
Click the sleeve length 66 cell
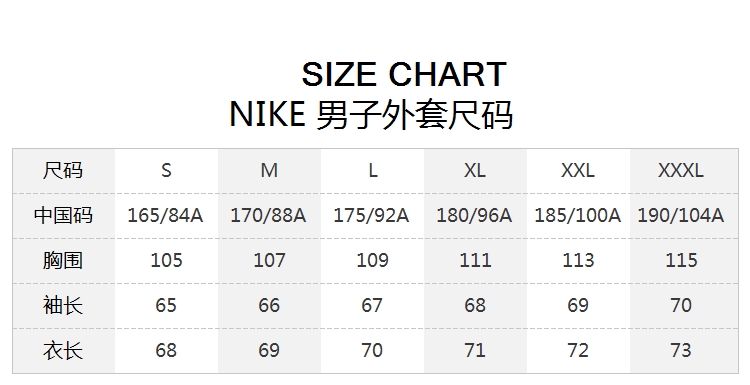click(x=269, y=306)
